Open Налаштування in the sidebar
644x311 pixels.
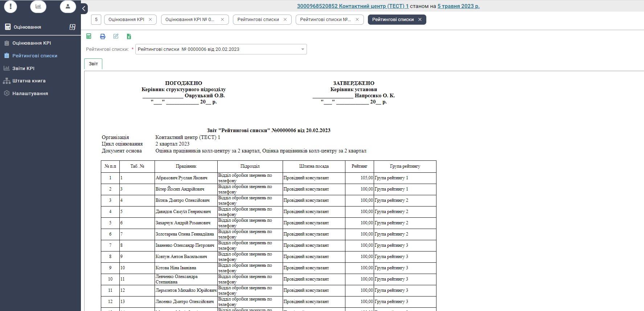[30, 93]
